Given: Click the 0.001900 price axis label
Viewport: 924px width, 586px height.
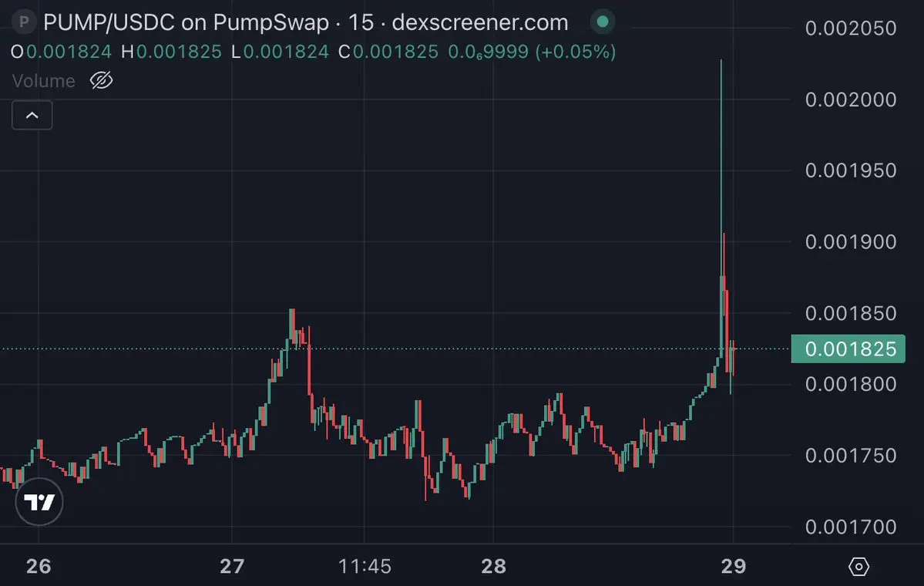Looking at the screenshot, I should pyautogui.click(x=850, y=241).
